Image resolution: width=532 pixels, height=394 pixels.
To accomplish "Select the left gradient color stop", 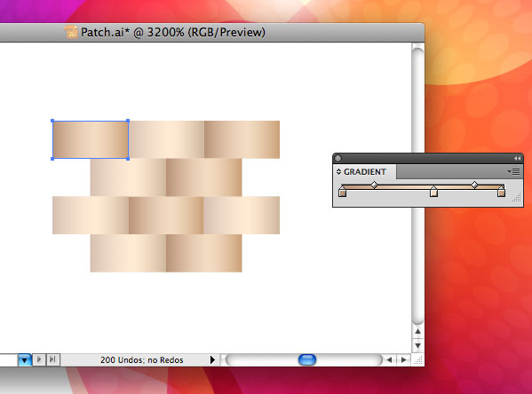I will coord(342,192).
